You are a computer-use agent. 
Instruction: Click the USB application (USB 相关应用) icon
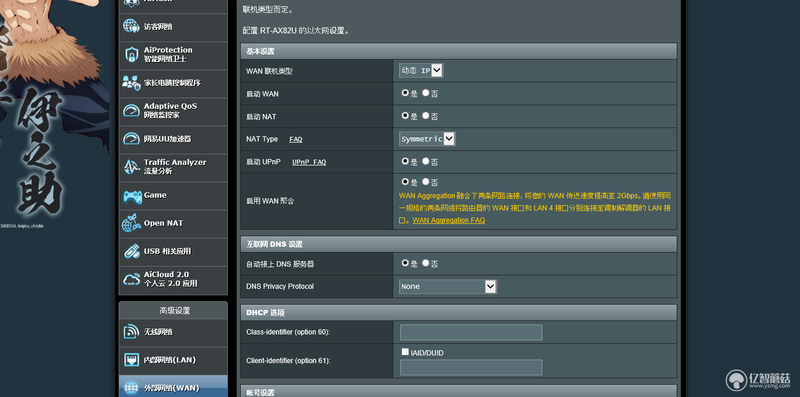(131, 251)
